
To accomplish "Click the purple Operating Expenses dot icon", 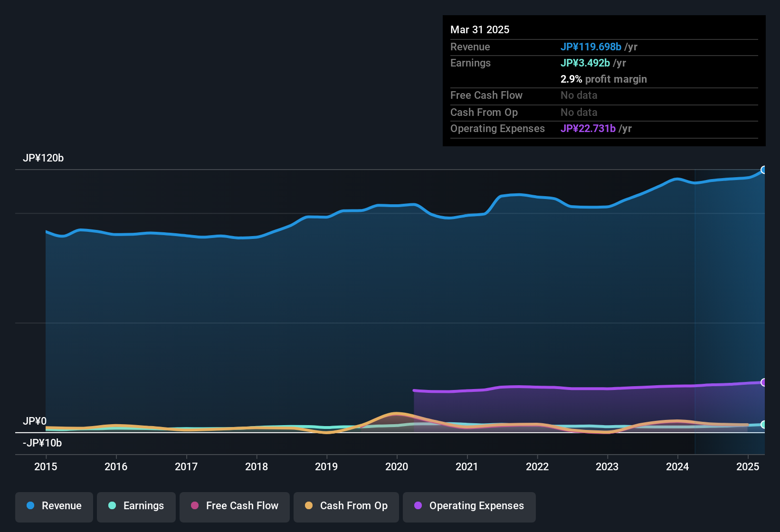I will pyautogui.click(x=418, y=506).
